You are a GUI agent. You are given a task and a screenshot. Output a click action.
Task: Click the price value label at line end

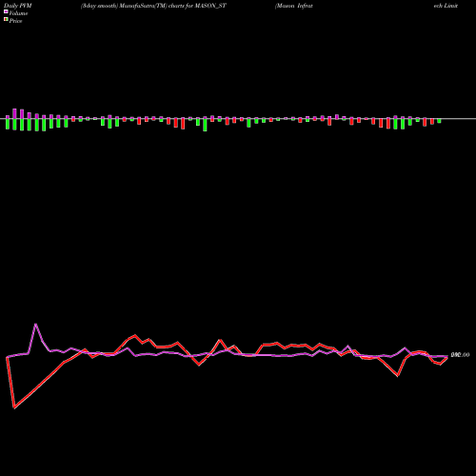click(x=460, y=355)
